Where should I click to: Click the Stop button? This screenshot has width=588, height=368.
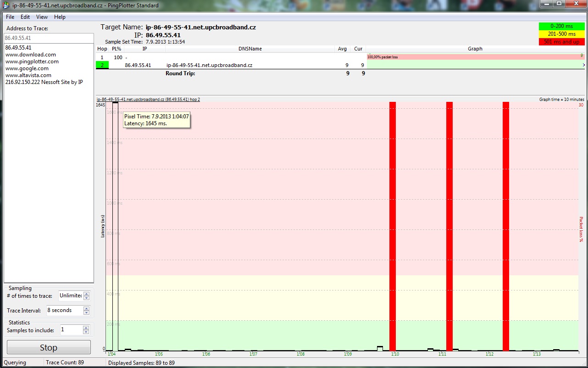tap(49, 347)
